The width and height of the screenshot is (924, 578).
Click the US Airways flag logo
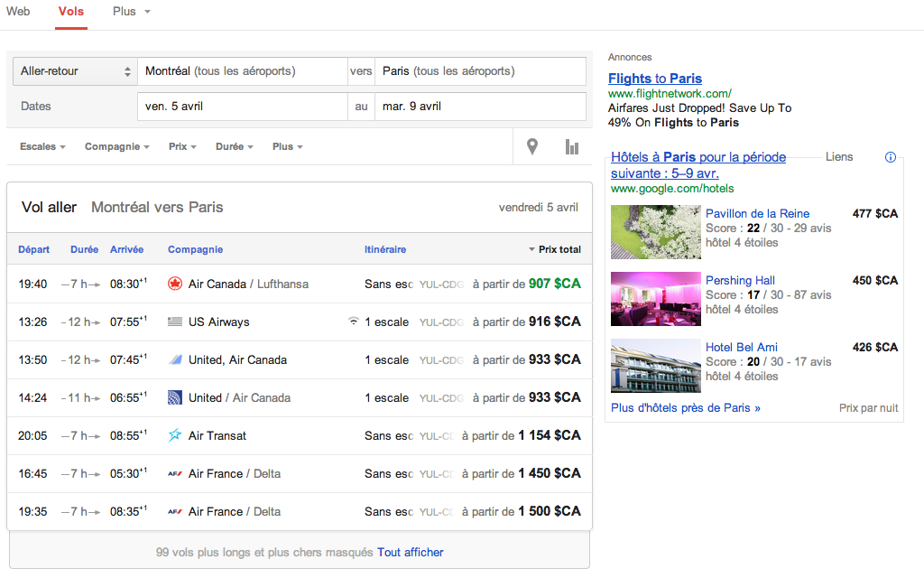point(175,322)
